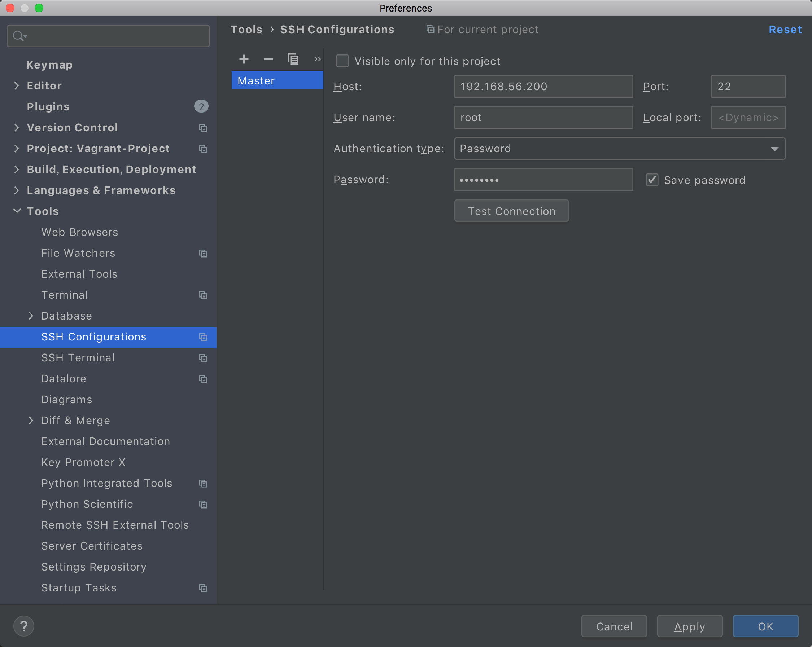Remove selected SSH configuration with minus icon

click(268, 59)
